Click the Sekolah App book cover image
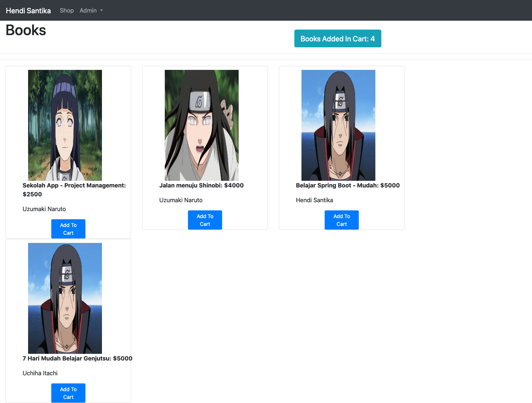The width and height of the screenshot is (532, 403). pyautogui.click(x=65, y=125)
